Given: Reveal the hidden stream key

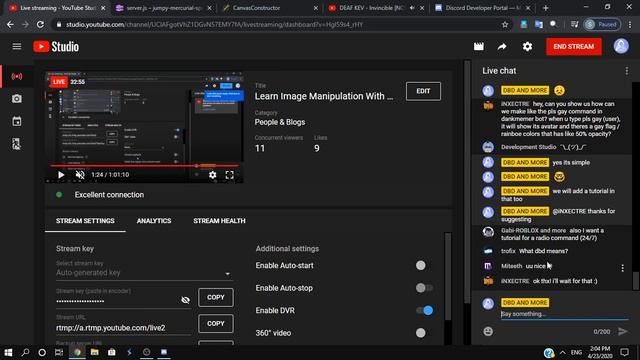Looking at the screenshot, I should [185, 300].
